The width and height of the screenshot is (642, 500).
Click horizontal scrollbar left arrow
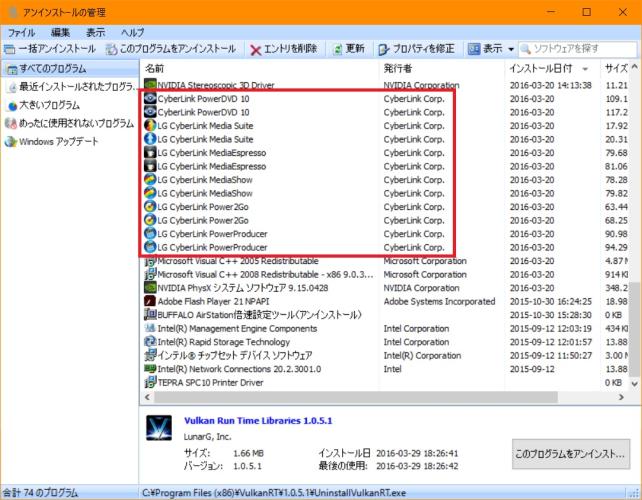point(147,397)
